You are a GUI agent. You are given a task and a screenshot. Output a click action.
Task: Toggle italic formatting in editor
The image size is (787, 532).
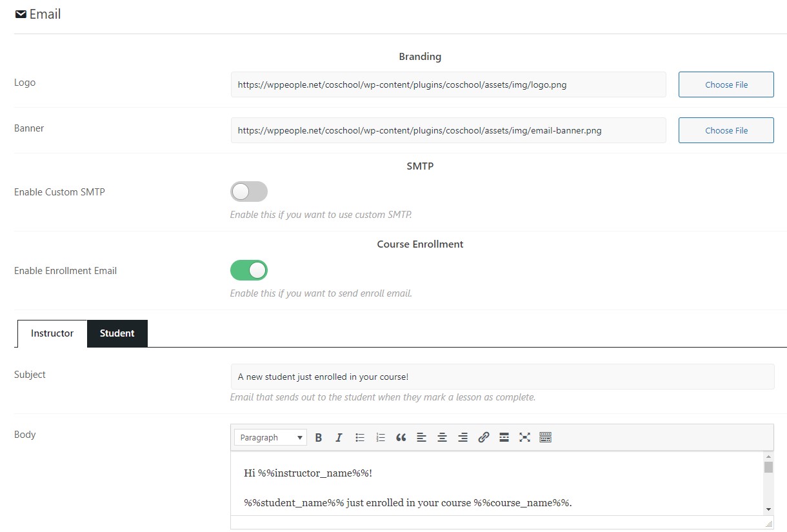click(339, 438)
